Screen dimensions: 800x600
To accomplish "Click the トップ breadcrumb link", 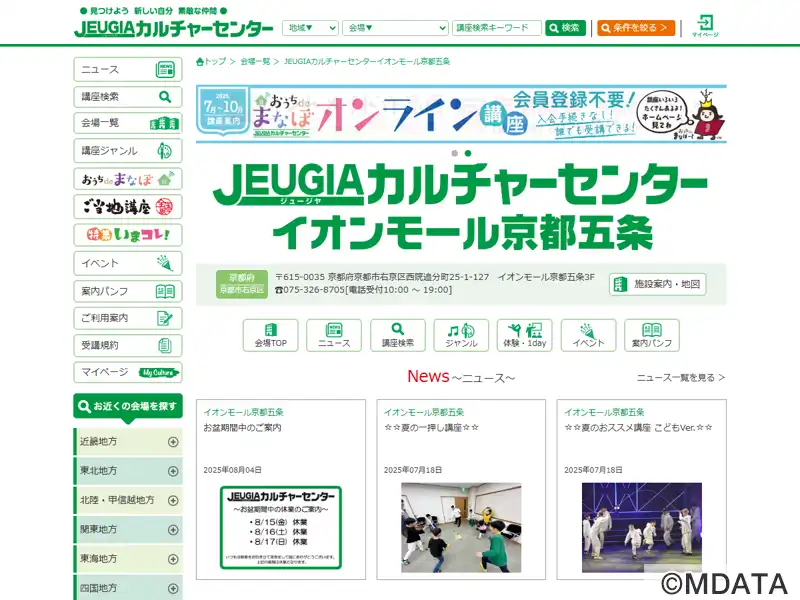I will coord(215,62).
